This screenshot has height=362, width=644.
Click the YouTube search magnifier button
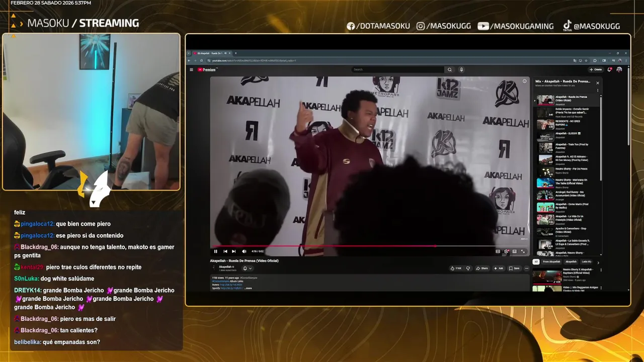450,69
